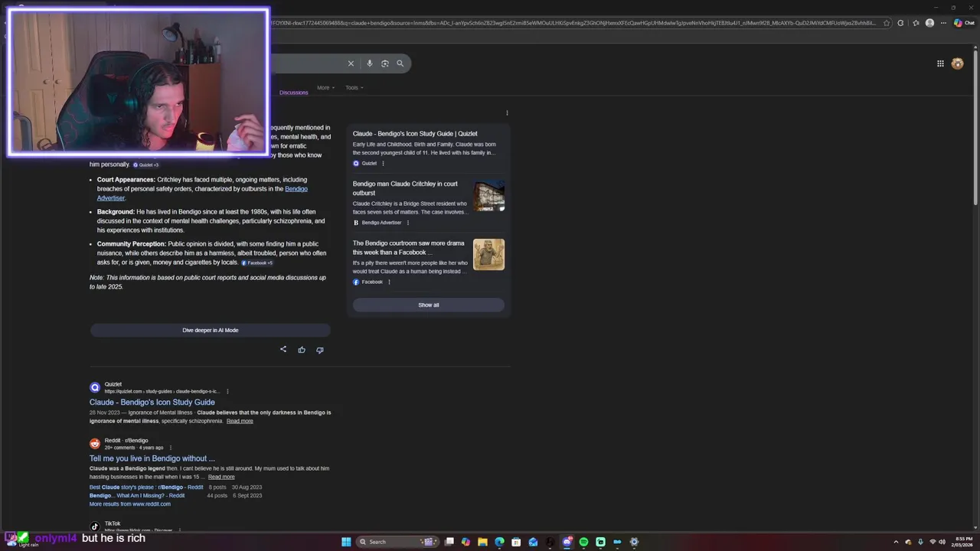The width and height of the screenshot is (980, 551).
Task: Click Read more under Reddit result
Action: click(x=221, y=477)
